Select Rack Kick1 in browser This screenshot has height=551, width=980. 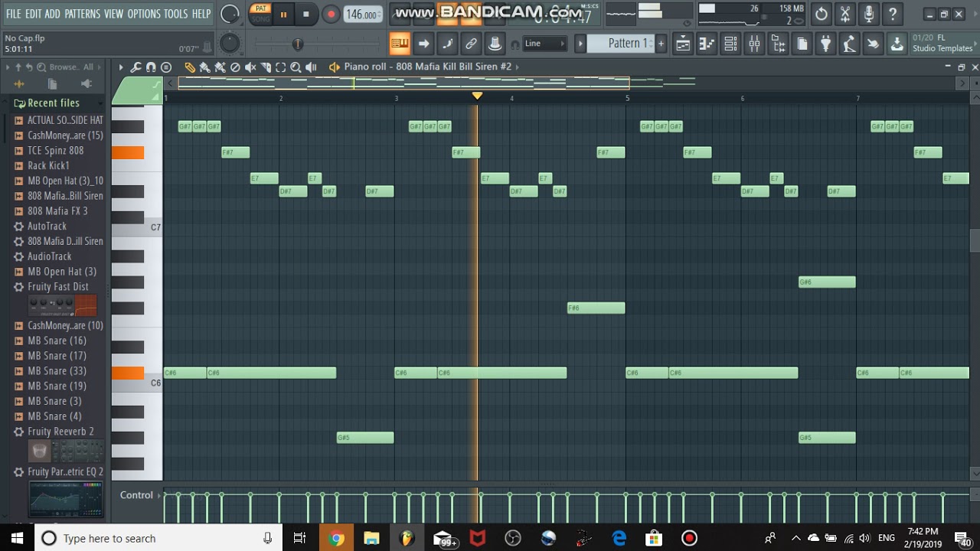48,165
